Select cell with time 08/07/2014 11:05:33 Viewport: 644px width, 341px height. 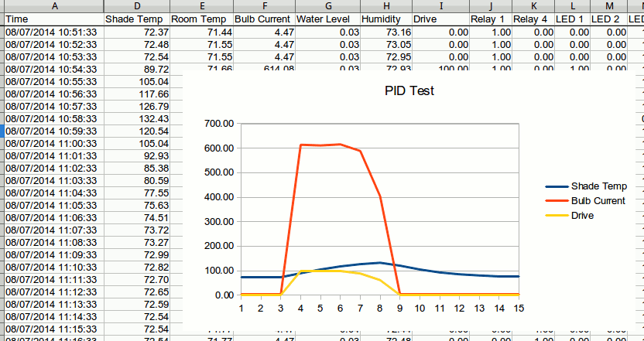point(54,205)
